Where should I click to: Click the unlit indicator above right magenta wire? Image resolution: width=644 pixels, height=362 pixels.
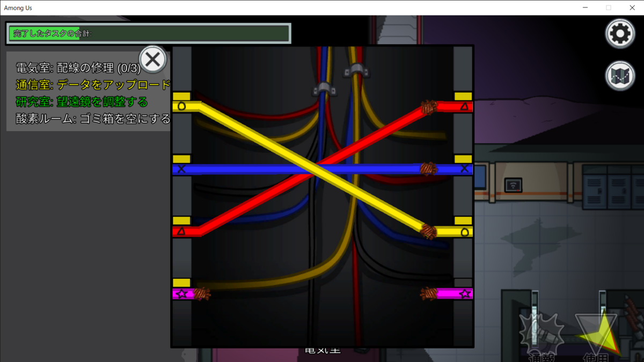point(463,283)
